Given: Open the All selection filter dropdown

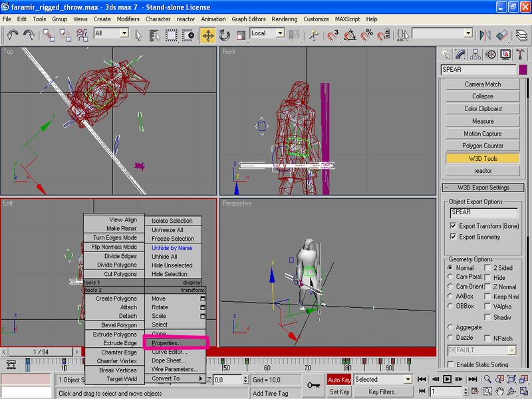Looking at the screenshot, I should click(124, 33).
